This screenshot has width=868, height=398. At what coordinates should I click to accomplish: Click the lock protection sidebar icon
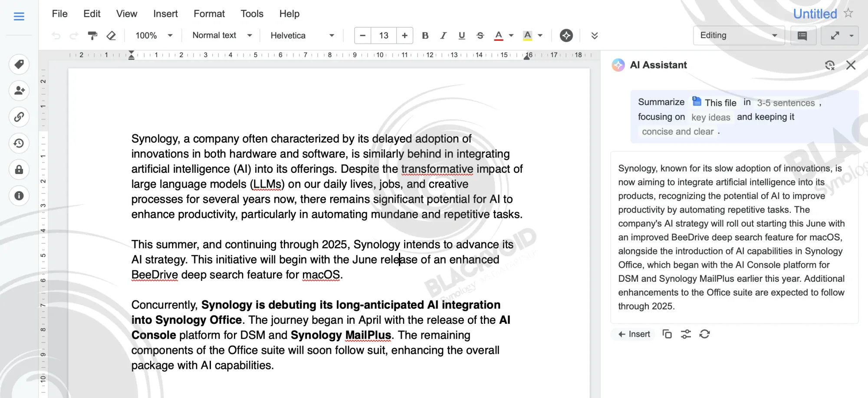(19, 170)
